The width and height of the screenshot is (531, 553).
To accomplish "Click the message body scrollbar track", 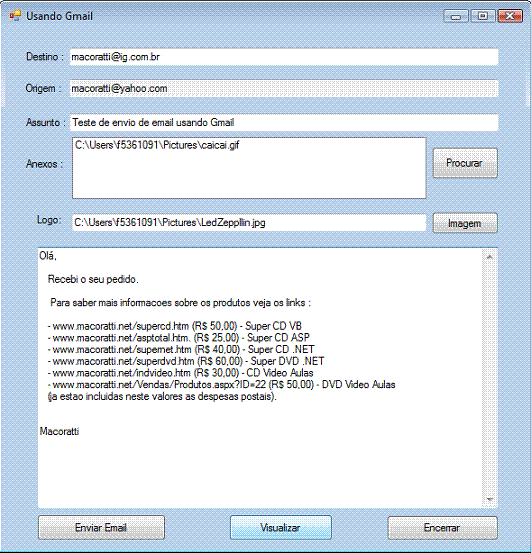I will [x=489, y=378].
